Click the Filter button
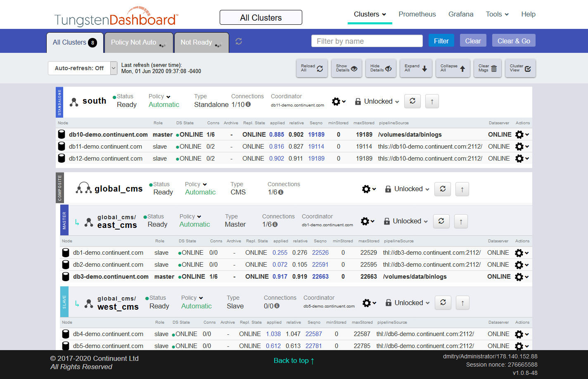This screenshot has width=588, height=379. [441, 41]
